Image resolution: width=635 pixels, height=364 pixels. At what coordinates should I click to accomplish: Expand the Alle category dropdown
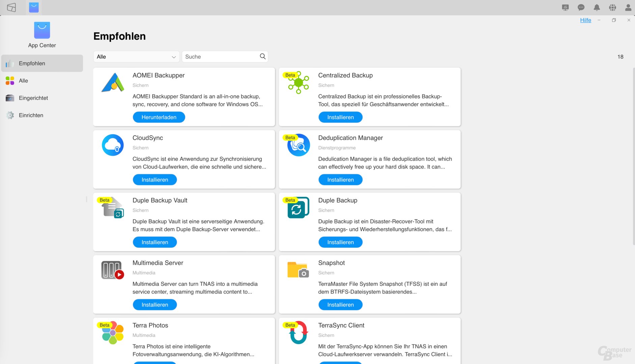[136, 57]
